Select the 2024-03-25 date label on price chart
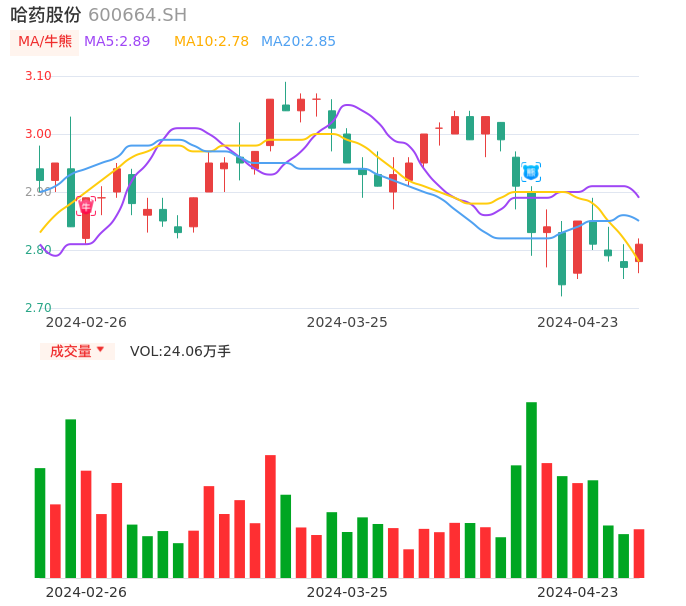 347,322
